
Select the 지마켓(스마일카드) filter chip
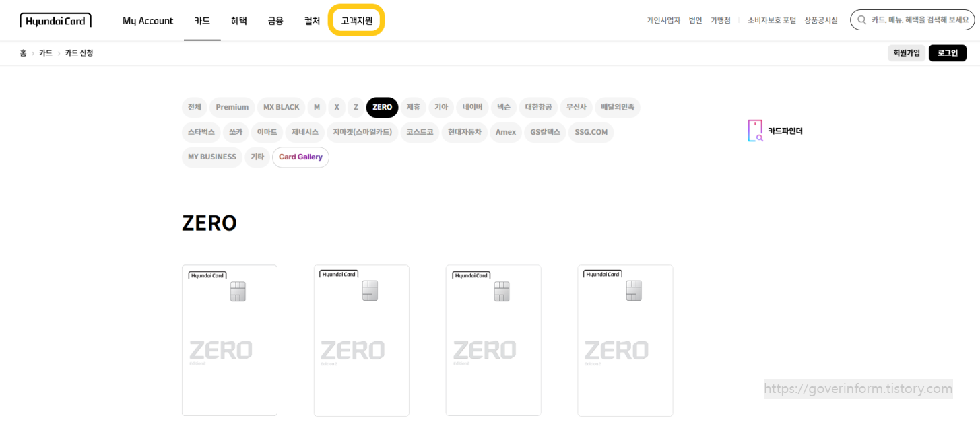click(362, 132)
